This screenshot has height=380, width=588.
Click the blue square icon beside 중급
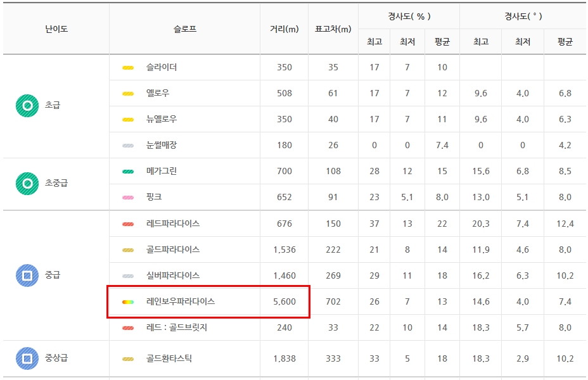[x=27, y=275]
